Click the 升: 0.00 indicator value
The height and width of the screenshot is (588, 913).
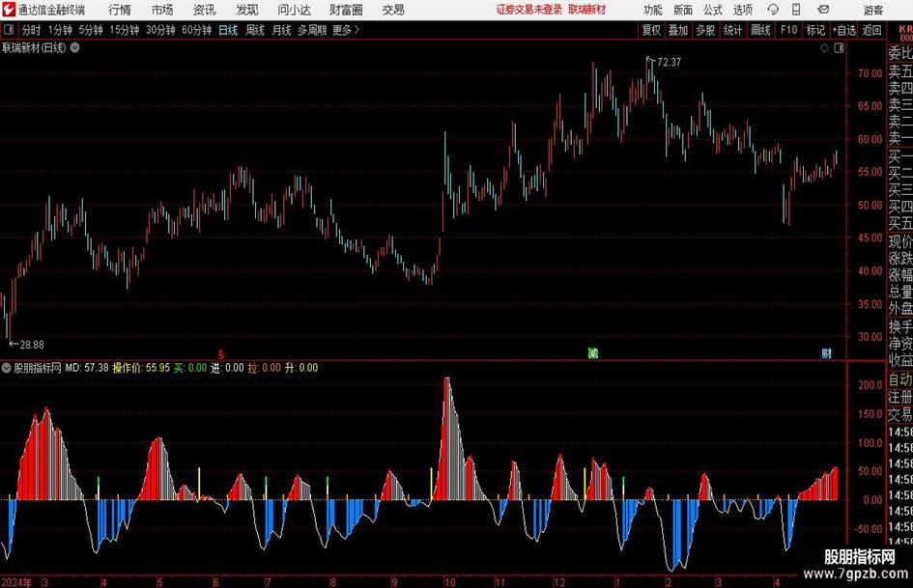coord(301,368)
